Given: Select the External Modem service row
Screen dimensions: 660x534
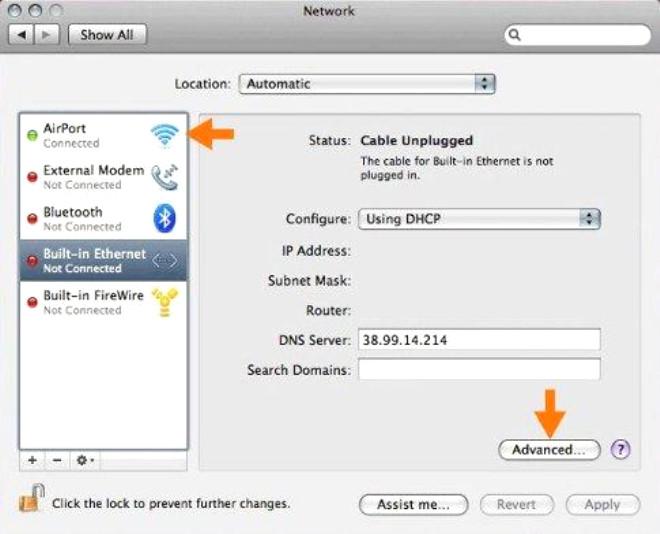Looking at the screenshot, I should coord(103,177).
